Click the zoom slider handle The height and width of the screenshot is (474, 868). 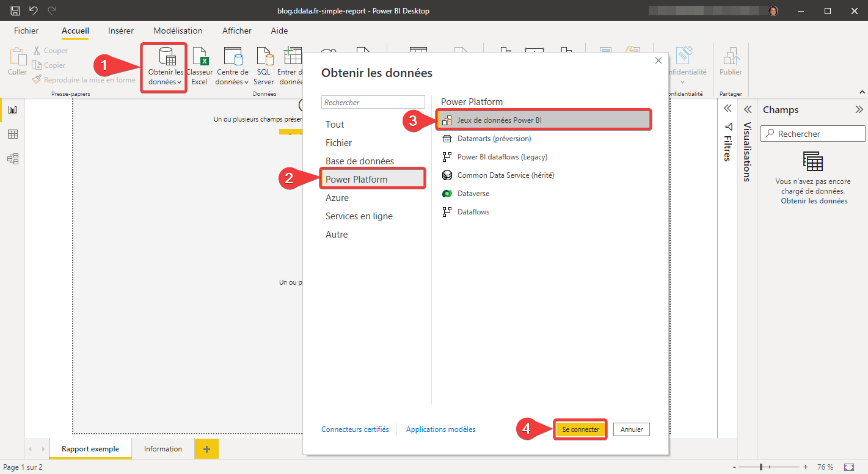[x=761, y=467]
